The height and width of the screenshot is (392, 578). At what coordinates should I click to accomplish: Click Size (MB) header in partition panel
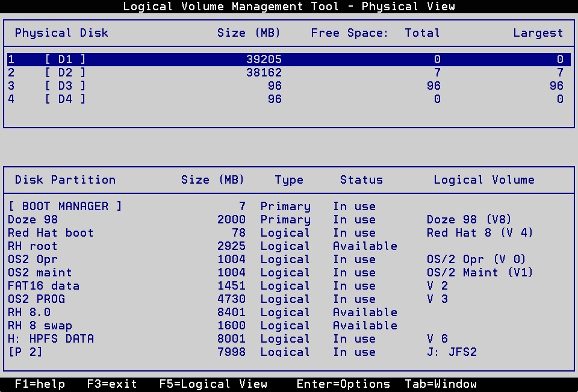pyautogui.click(x=213, y=179)
